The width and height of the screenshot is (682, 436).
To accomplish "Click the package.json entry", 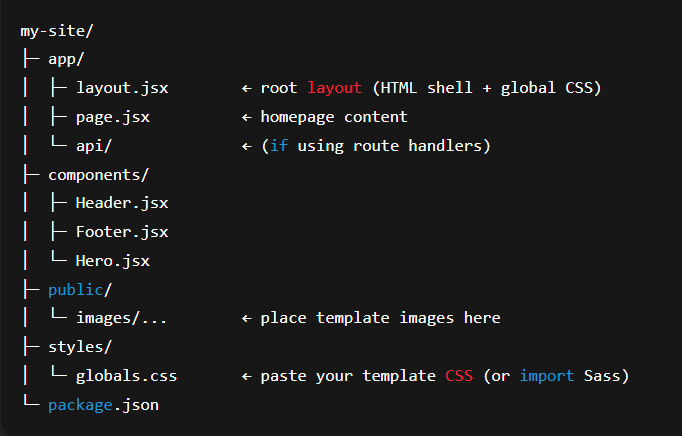I will [x=103, y=405].
